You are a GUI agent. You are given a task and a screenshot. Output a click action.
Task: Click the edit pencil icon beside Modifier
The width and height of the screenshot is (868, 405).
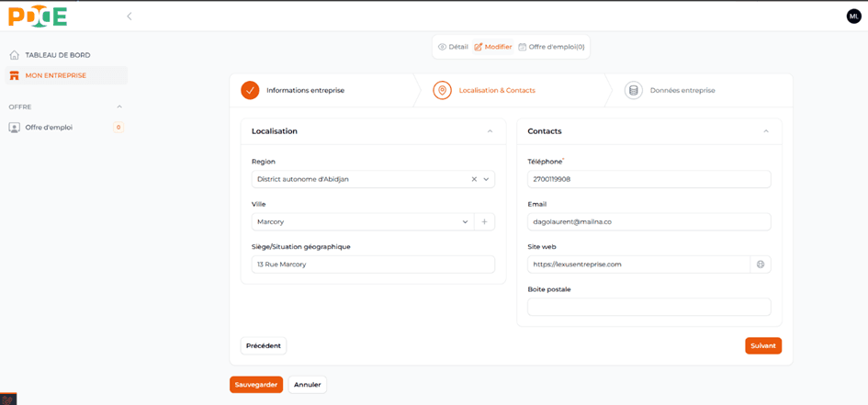click(x=479, y=47)
